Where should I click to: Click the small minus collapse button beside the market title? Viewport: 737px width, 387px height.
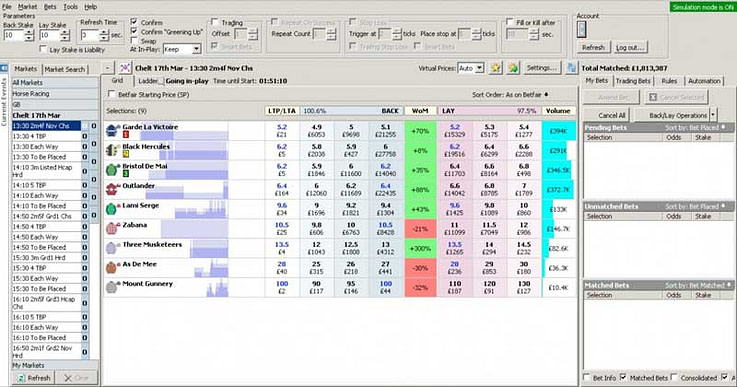(x=107, y=68)
